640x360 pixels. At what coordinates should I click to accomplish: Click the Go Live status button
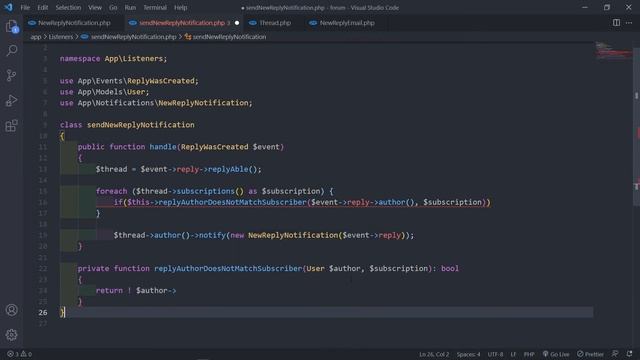(x=556, y=354)
